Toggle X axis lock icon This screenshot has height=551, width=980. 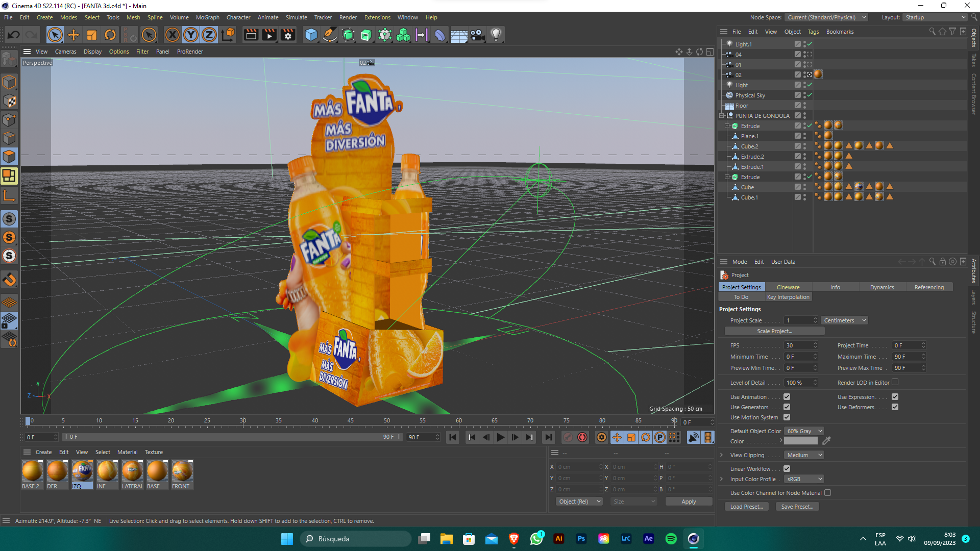(x=173, y=35)
